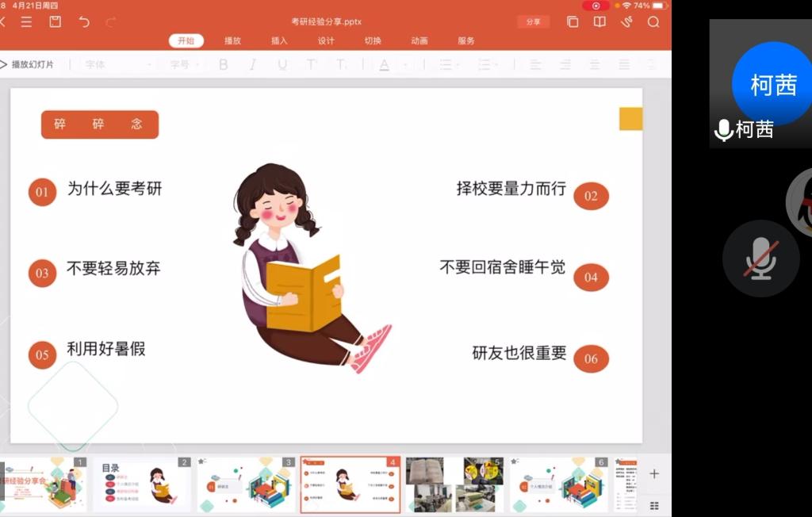Open slide grid view icon
Screen dimensions: 812x517
click(654, 505)
